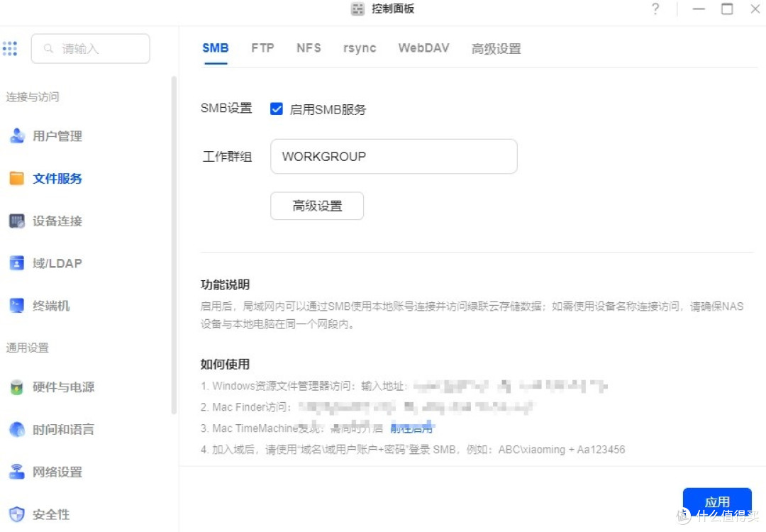
Task: Click the terminal icon
Action: click(x=17, y=306)
